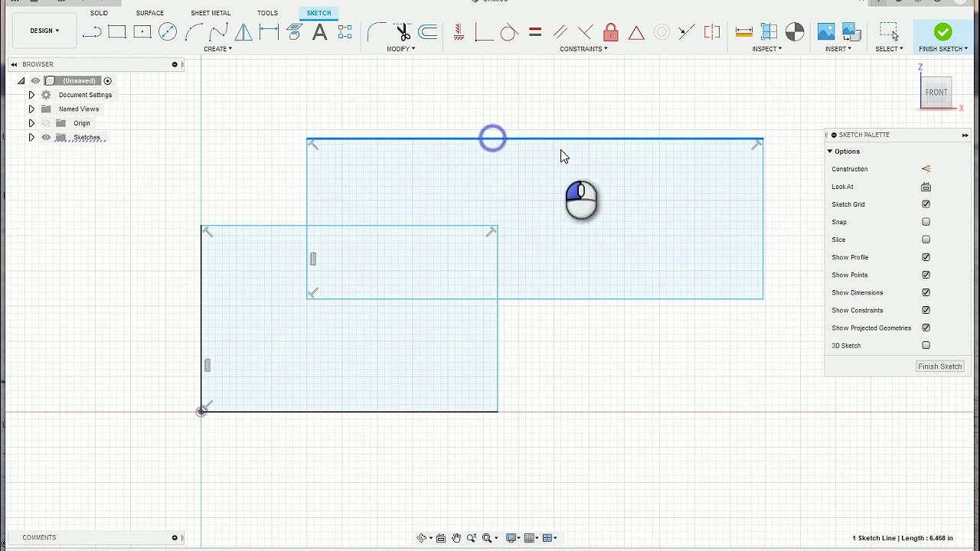Image resolution: width=980 pixels, height=551 pixels.
Task: Pick the center diameter Circle tool
Action: pos(168,31)
